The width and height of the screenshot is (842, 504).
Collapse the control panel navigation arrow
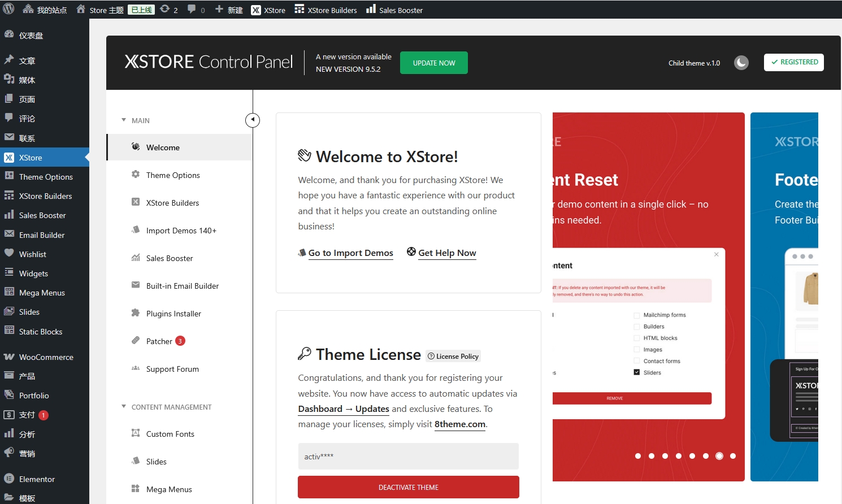click(x=253, y=120)
